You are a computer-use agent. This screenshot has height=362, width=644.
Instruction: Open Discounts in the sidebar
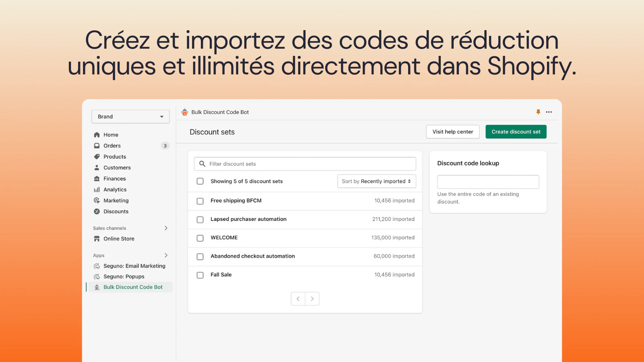point(116,211)
